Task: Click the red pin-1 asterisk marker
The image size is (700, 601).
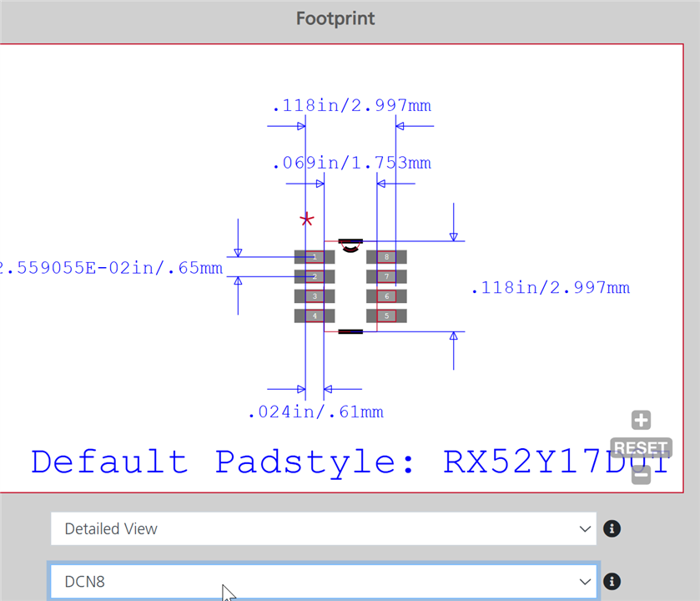Action: click(307, 220)
